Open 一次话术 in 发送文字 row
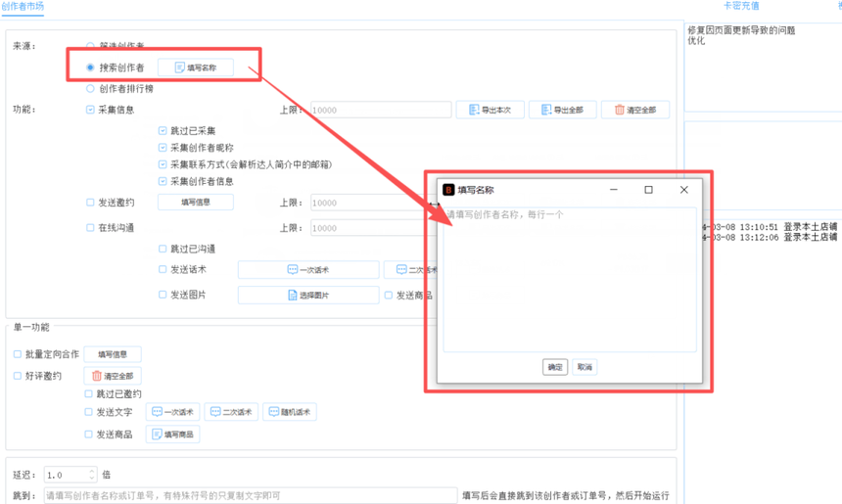842x504 pixels. [x=173, y=412]
